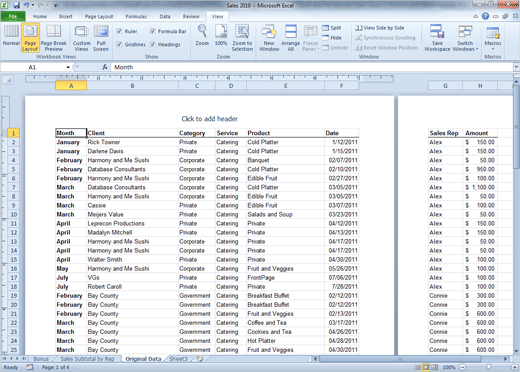Select column E header
The image size is (520, 372).
[285, 86]
